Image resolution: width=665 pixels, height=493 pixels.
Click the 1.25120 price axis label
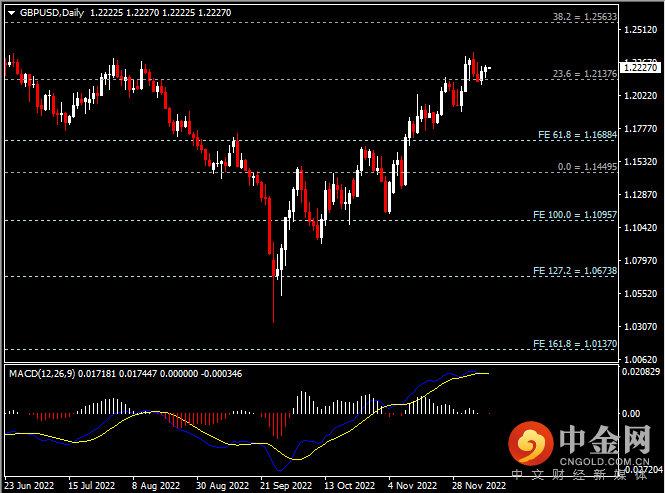pos(638,30)
